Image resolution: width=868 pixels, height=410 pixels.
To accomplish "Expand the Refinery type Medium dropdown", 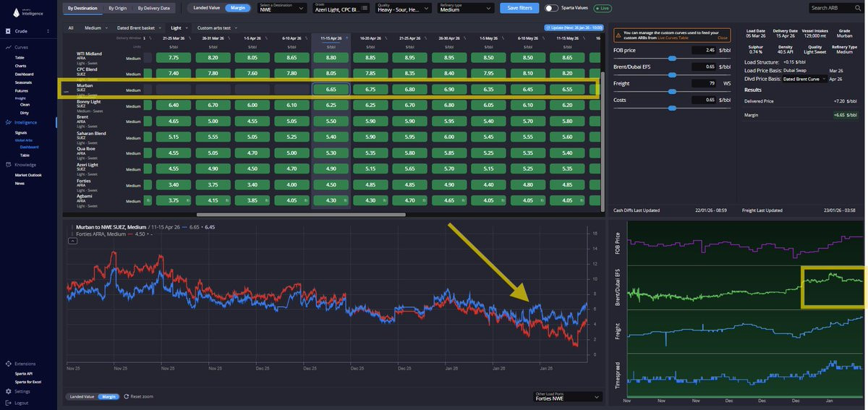I will click(x=463, y=8).
